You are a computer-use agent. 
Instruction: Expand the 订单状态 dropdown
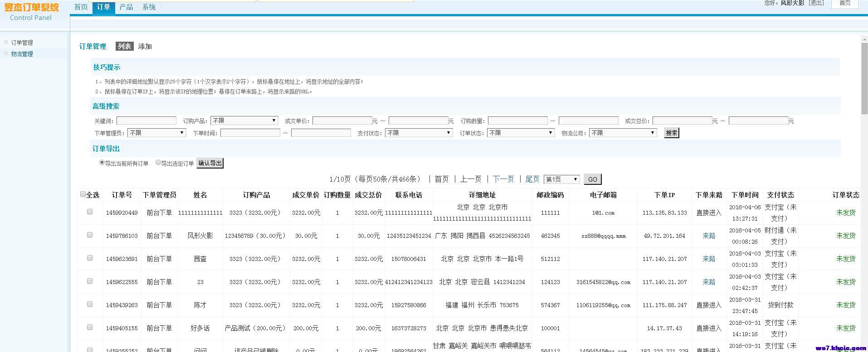[521, 133]
